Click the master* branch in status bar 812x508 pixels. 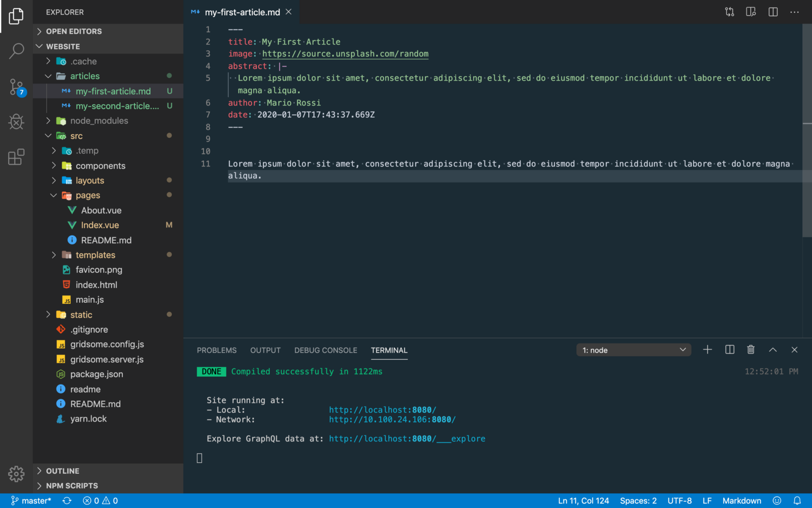30,500
